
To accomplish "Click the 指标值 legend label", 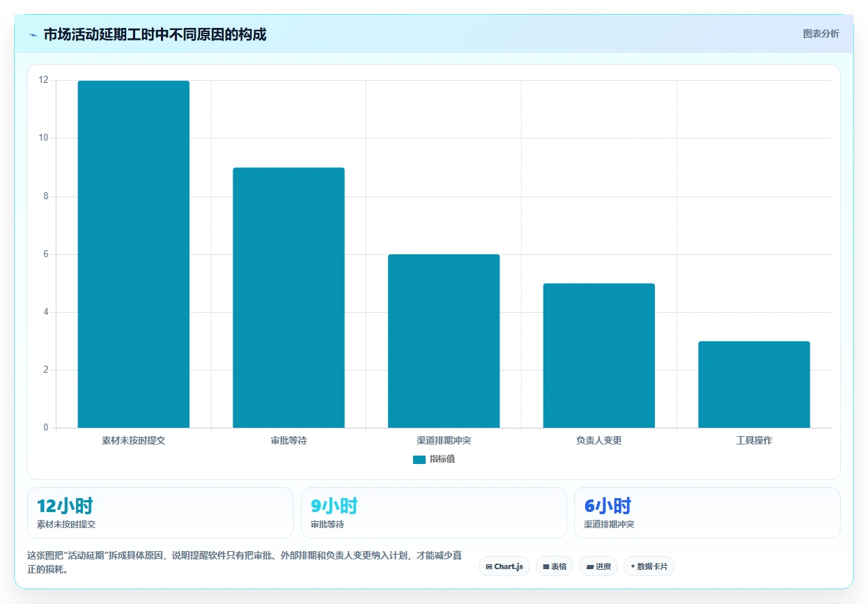I will (442, 459).
